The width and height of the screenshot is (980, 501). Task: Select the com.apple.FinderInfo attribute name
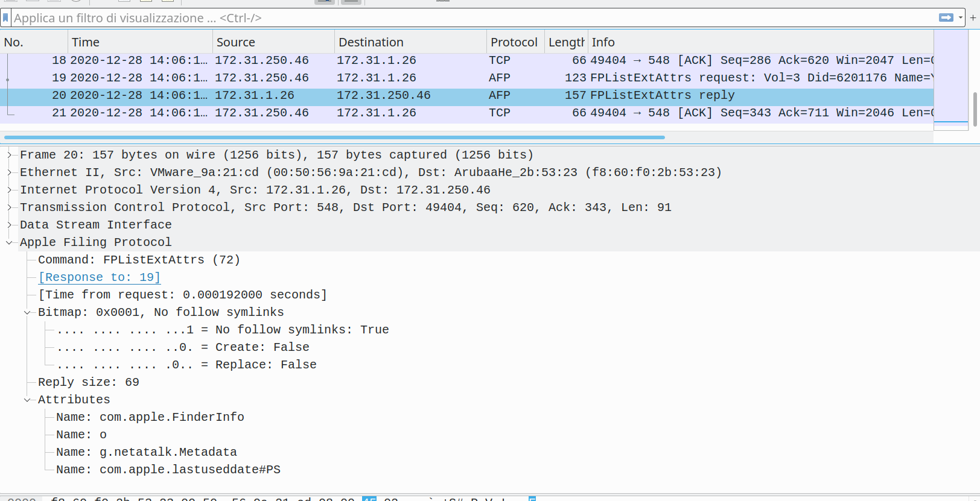[x=150, y=417]
